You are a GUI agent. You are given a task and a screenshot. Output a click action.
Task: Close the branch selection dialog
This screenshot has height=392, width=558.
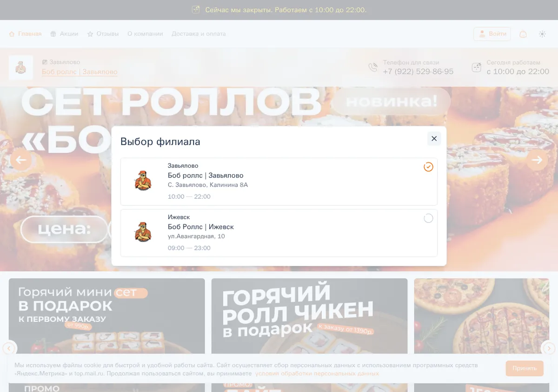434,138
